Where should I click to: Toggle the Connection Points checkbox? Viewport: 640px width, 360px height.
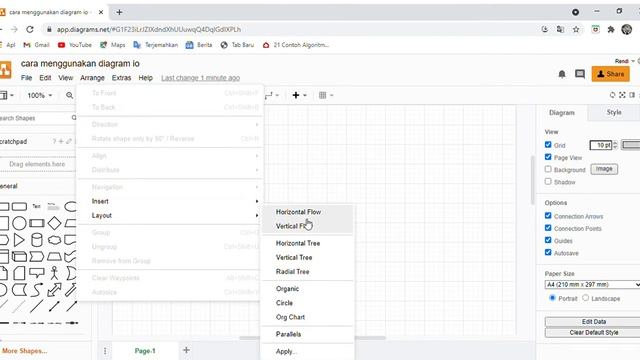coord(548,228)
